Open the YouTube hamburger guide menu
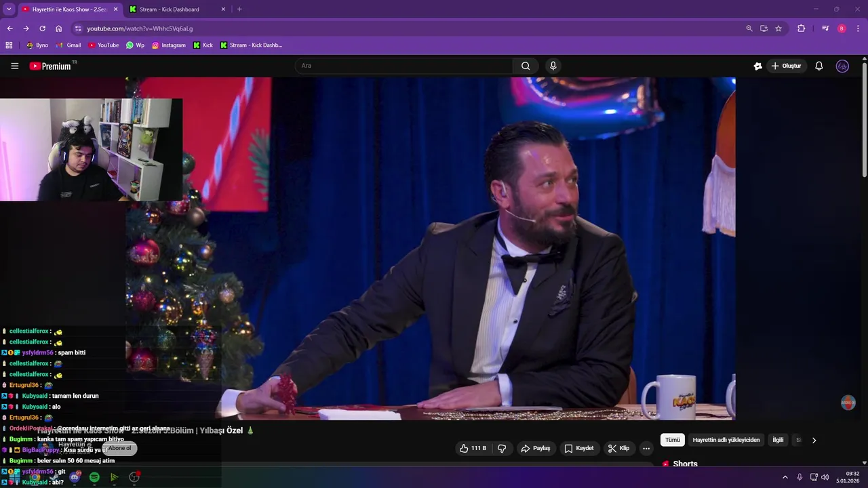The width and height of the screenshot is (868, 488). (x=14, y=66)
